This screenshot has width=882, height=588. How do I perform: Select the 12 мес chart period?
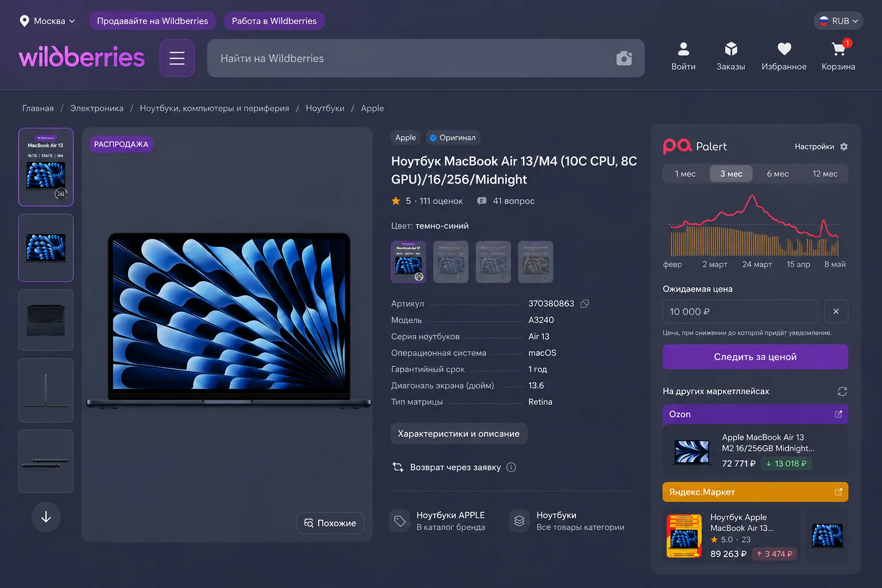(825, 174)
